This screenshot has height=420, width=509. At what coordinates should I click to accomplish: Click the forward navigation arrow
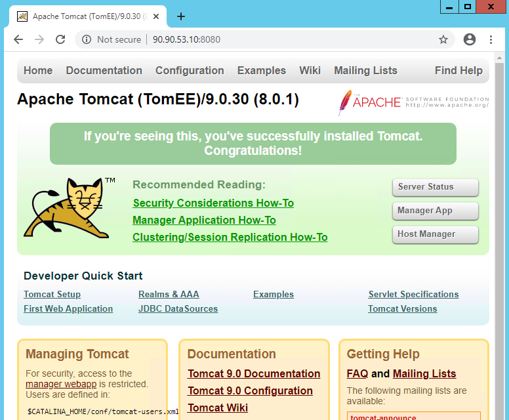[x=39, y=39]
